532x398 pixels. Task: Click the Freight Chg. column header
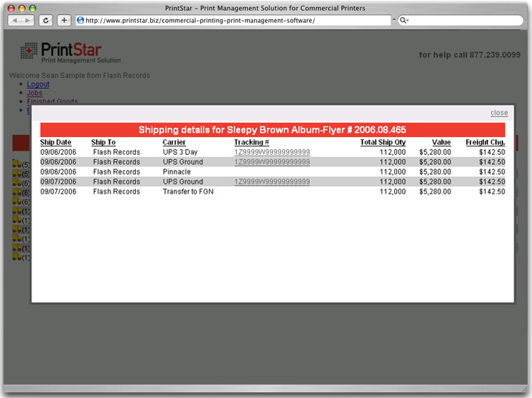(x=485, y=143)
